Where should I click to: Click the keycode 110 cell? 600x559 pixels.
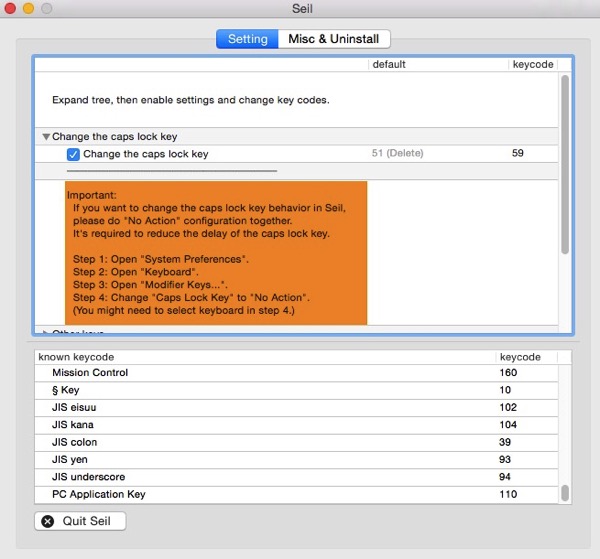[508, 494]
